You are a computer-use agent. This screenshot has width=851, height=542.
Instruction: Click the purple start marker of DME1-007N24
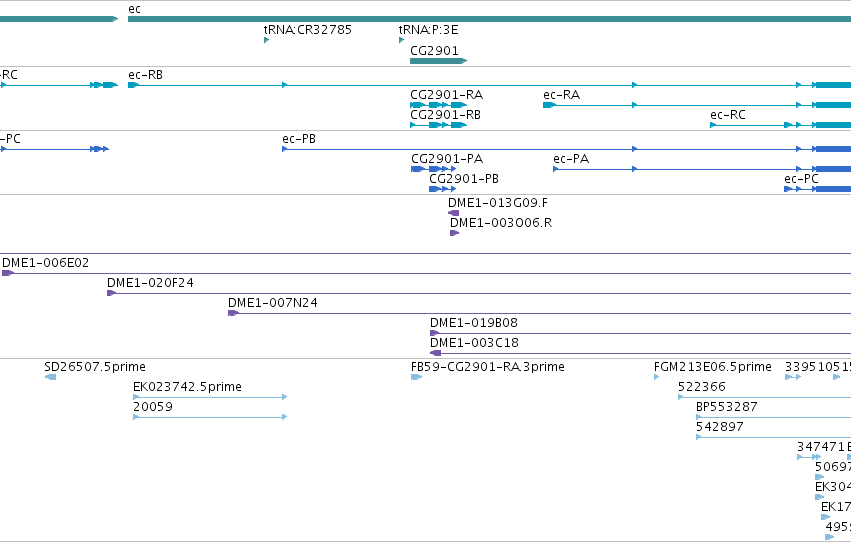coord(233,313)
